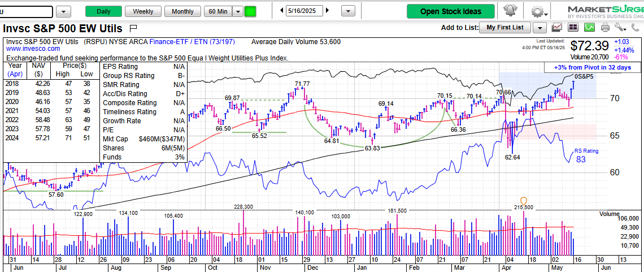Click the $72.39 price quote
644x272 pixels.
tap(589, 46)
